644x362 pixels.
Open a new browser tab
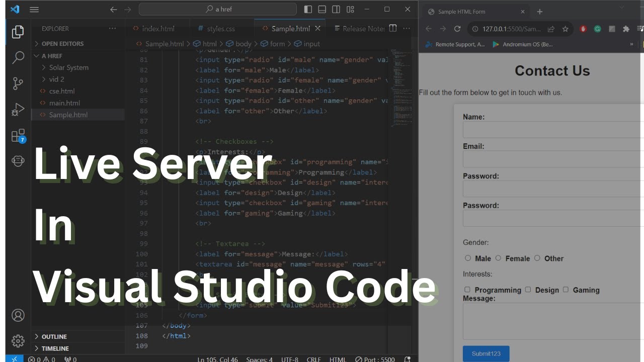pyautogui.click(x=539, y=12)
